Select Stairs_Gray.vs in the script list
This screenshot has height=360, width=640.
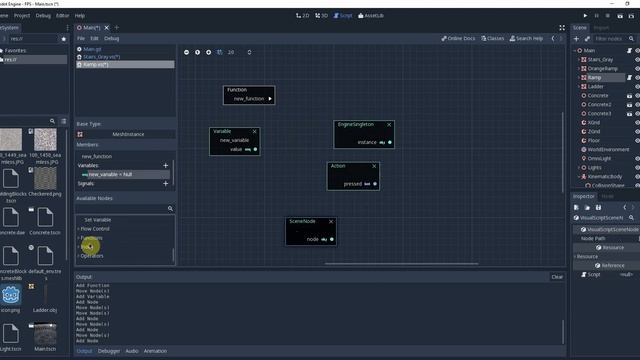point(125,57)
